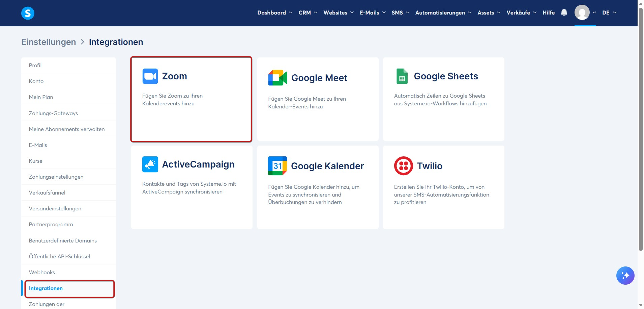Click the Google Sheets description text
This screenshot has width=644, height=309.
tap(440, 100)
